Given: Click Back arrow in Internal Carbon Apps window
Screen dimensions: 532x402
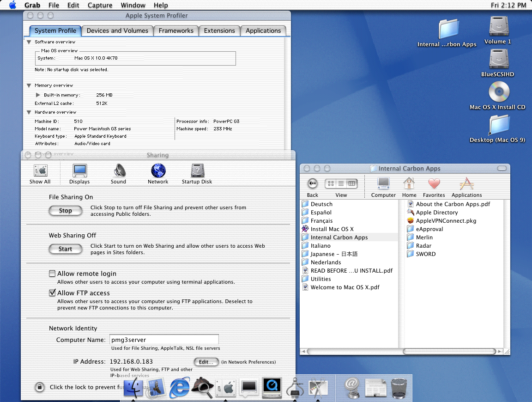Looking at the screenshot, I should tap(313, 184).
